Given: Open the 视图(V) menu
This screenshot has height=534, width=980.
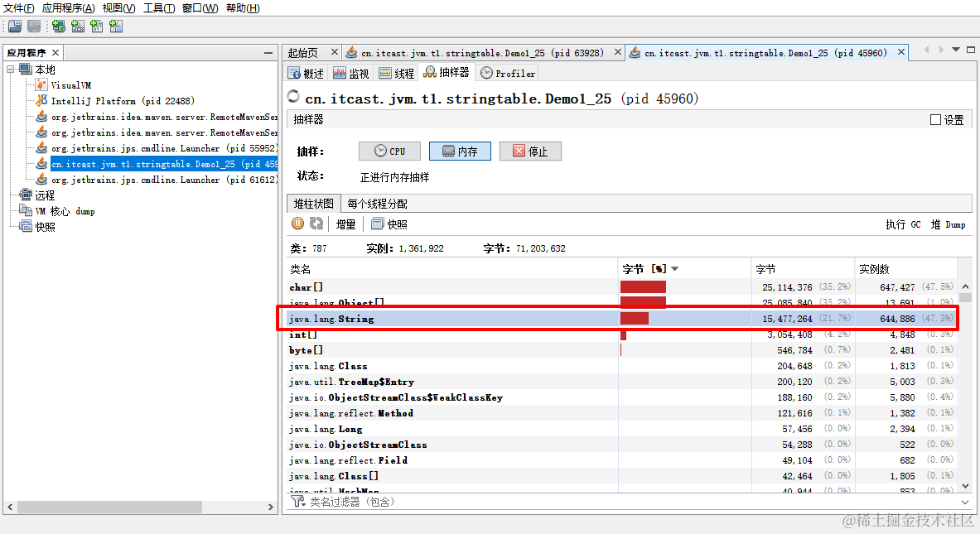Looking at the screenshot, I should coord(118,8).
